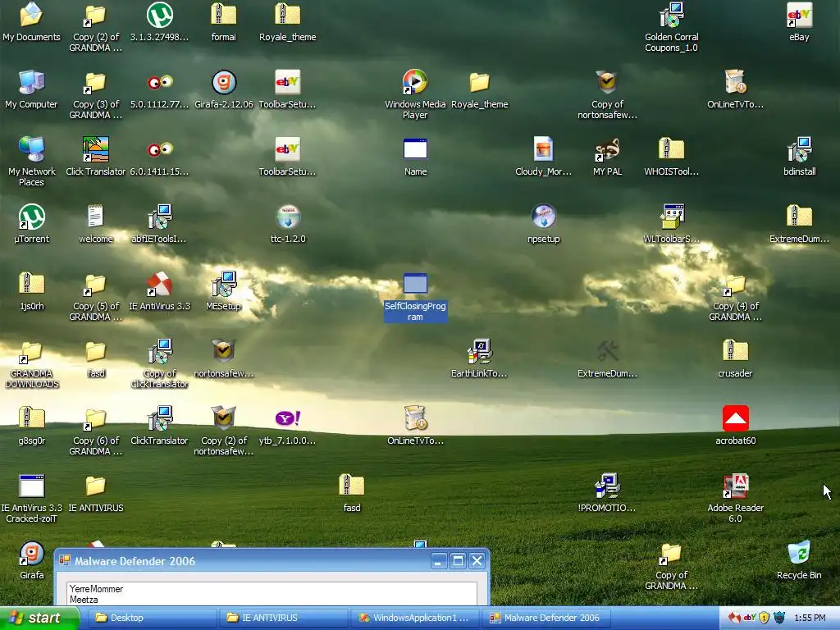Switch to IE ANTIVIRUS taskbar button
This screenshot has width=840, height=630.
(284, 619)
